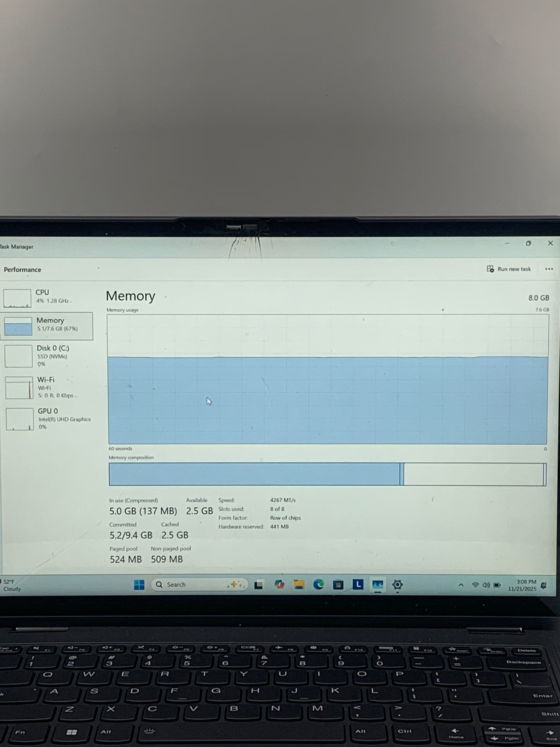Viewport: 560px width, 747px height.
Task: Select the Memory item in sidebar
Action: tap(47, 326)
